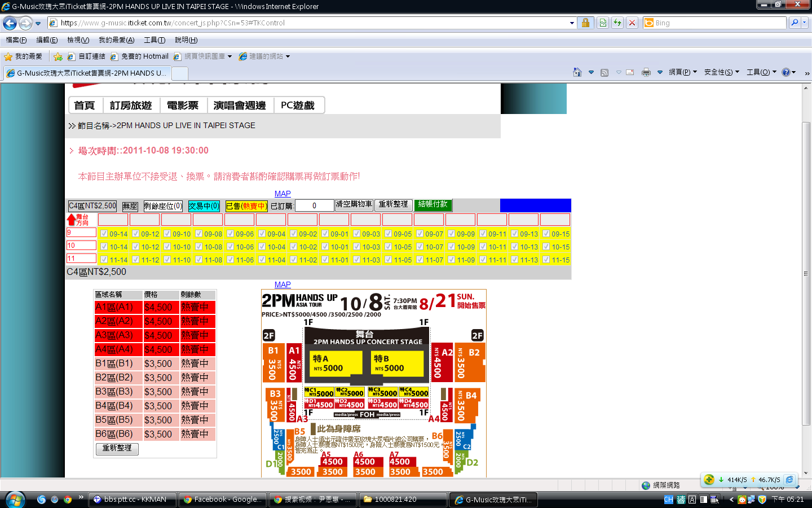The height and width of the screenshot is (508, 812).
Task: Open the 演唱會週邊 navigation link
Action: tap(240, 106)
